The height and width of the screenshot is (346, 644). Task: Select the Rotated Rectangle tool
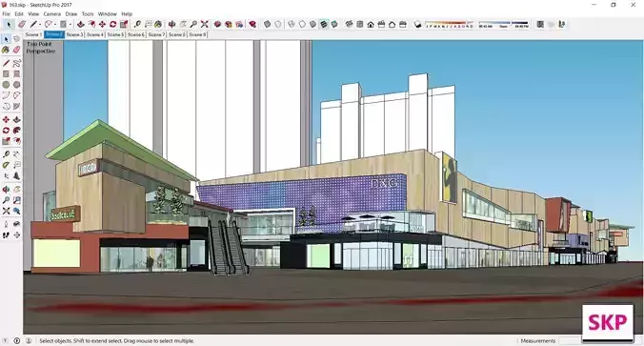point(16,74)
